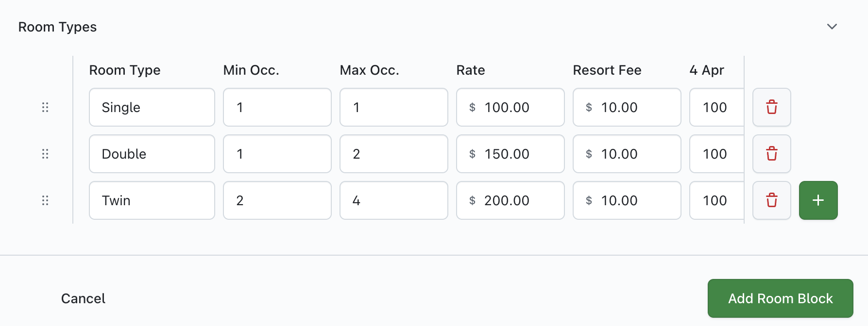Edit the Single room type name field
Viewport: 868px width, 326px height.
[x=152, y=107]
